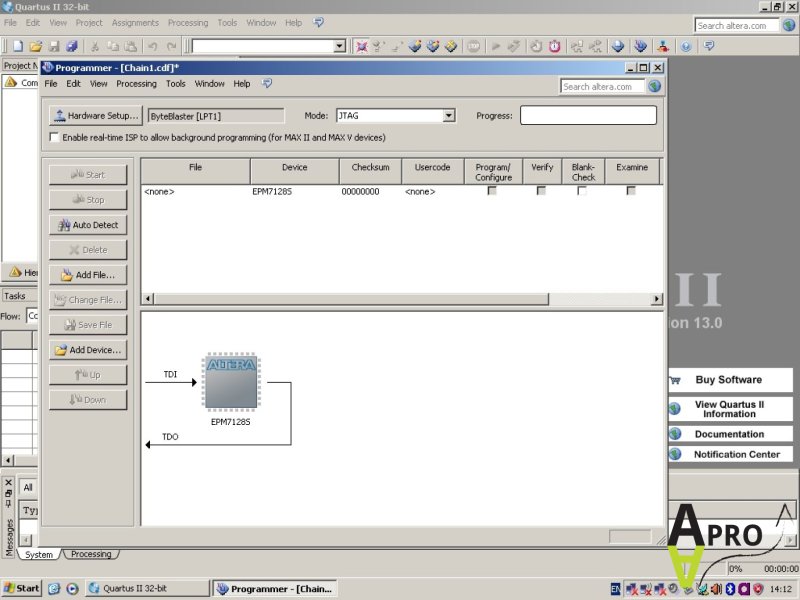Click the Progress bar field
Viewport: 800px width, 600px height.
pyautogui.click(x=588, y=115)
